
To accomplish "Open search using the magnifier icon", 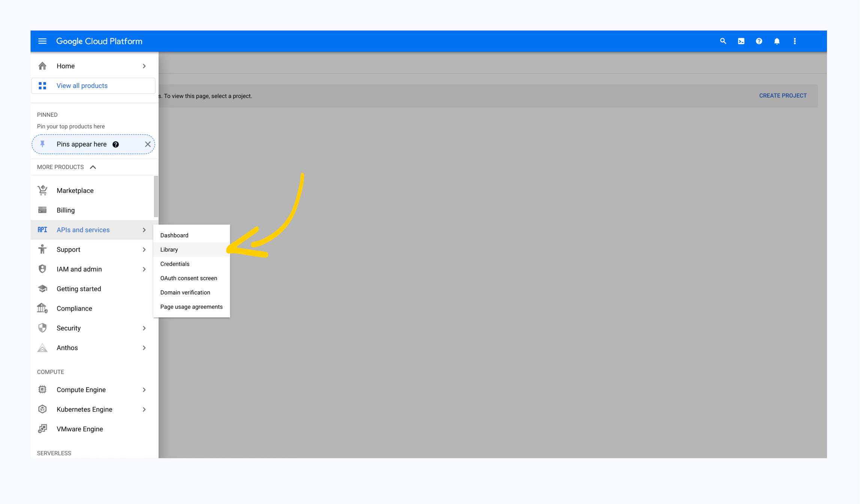I will pos(723,41).
